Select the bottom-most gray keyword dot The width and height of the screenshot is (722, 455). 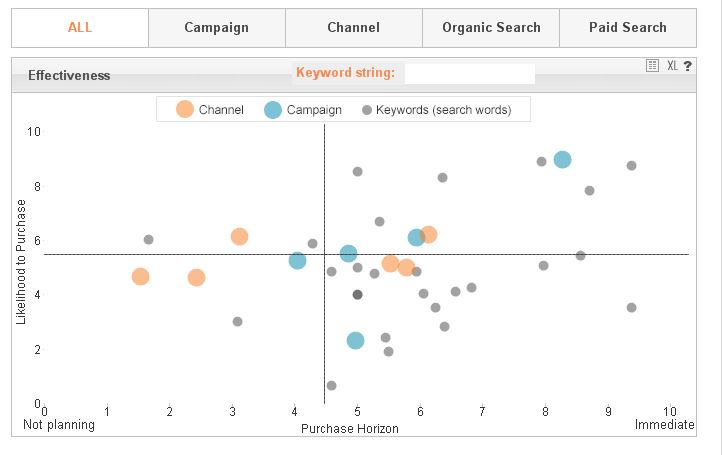pyautogui.click(x=331, y=385)
